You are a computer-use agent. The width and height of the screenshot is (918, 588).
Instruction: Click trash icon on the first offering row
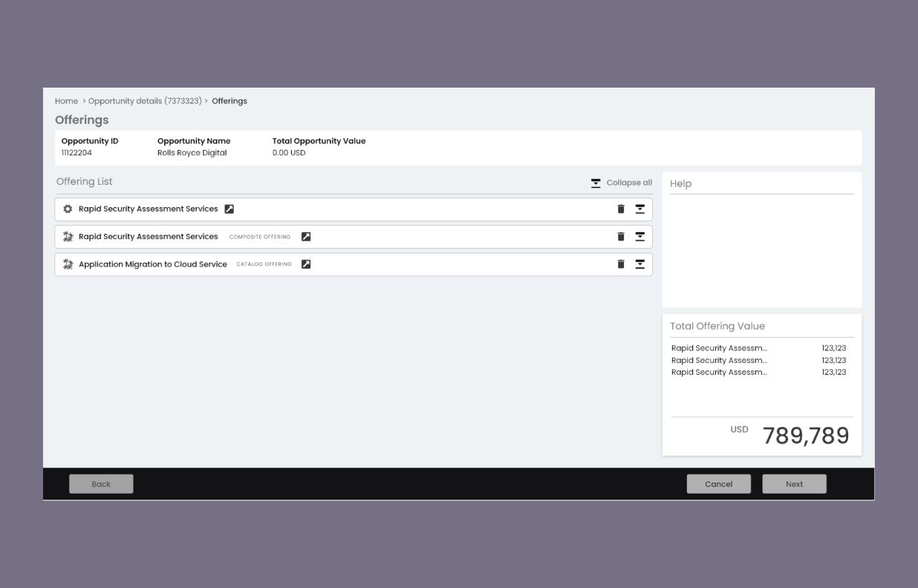621,209
